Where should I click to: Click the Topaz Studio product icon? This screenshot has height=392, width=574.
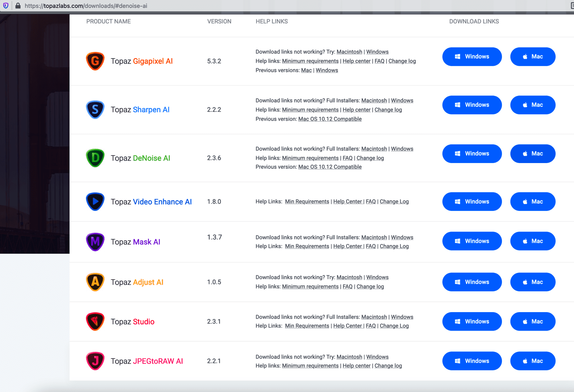[x=95, y=322]
